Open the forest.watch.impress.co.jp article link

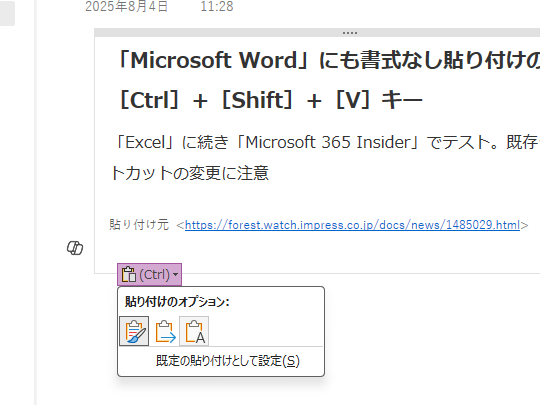352,225
